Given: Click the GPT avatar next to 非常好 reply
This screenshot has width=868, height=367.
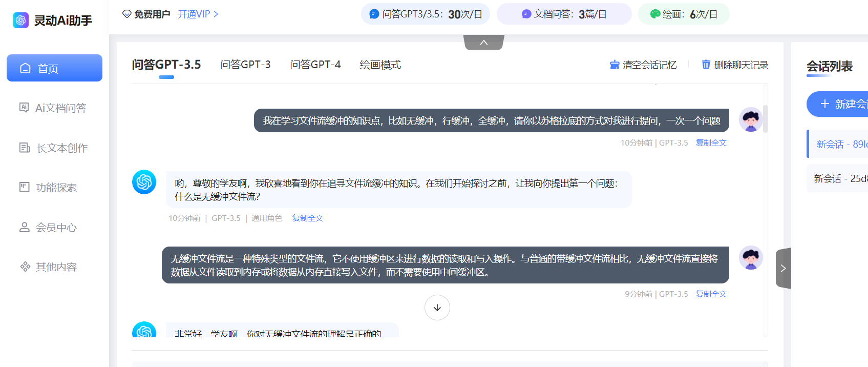Looking at the screenshot, I should [x=144, y=330].
